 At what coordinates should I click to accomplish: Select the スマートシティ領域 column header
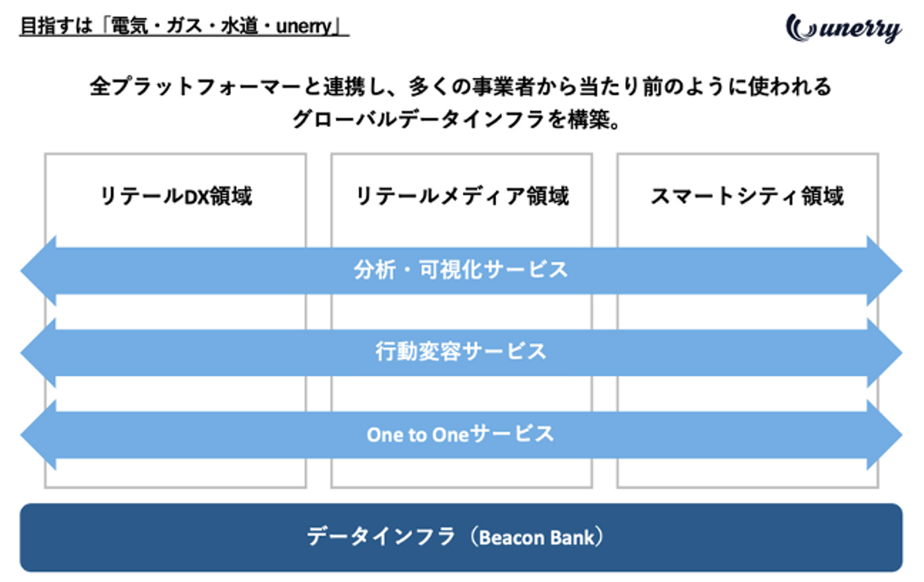click(747, 196)
